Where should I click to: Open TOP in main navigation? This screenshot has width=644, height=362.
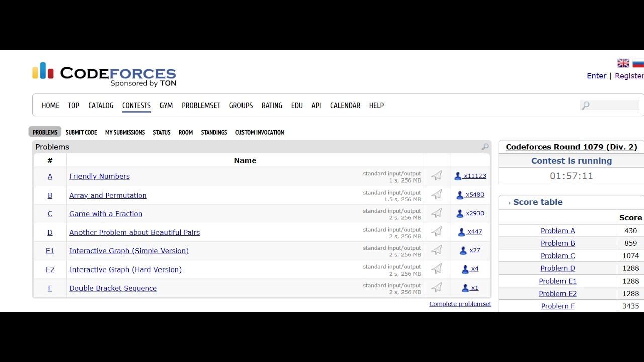coord(74,105)
